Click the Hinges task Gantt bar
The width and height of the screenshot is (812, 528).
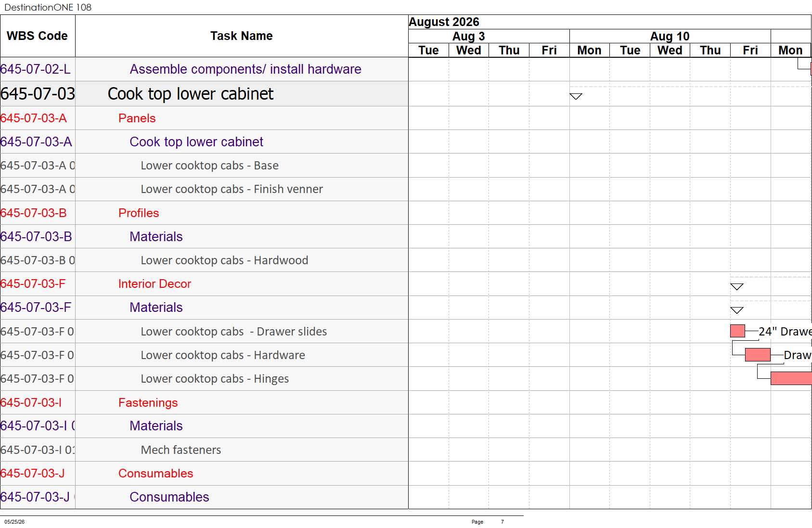[x=791, y=379]
